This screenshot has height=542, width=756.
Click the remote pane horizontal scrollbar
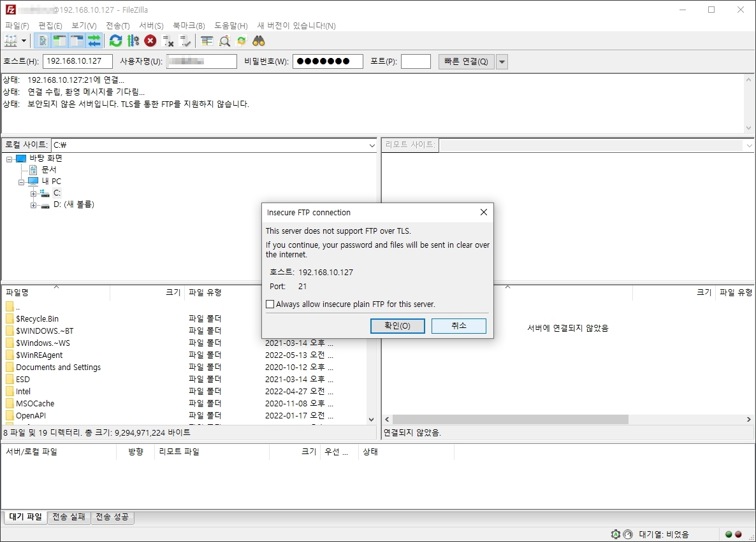[x=510, y=420]
